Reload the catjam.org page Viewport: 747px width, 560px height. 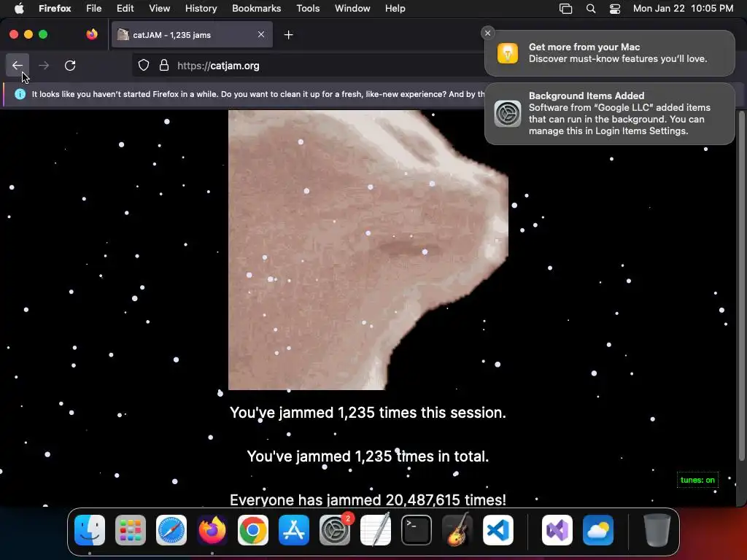(x=70, y=65)
